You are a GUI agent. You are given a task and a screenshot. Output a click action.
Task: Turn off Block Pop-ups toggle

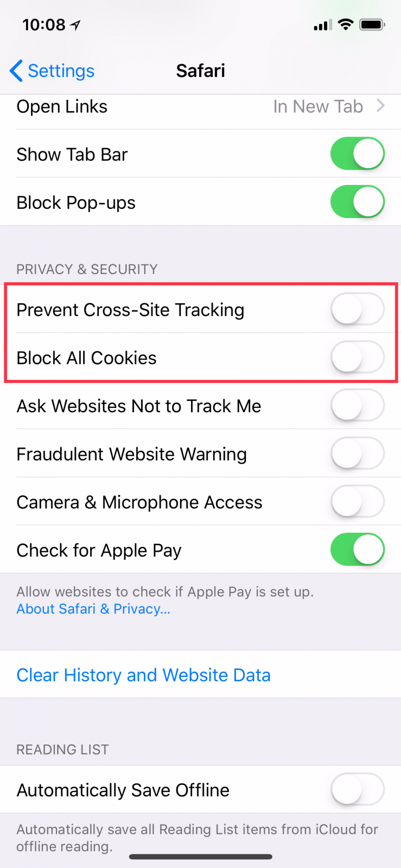358,202
